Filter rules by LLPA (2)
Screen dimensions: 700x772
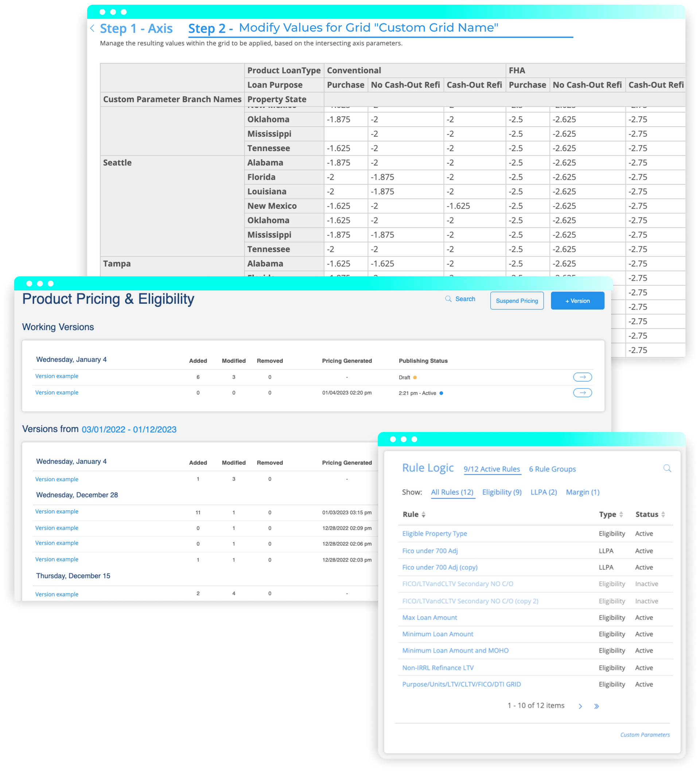544,492
